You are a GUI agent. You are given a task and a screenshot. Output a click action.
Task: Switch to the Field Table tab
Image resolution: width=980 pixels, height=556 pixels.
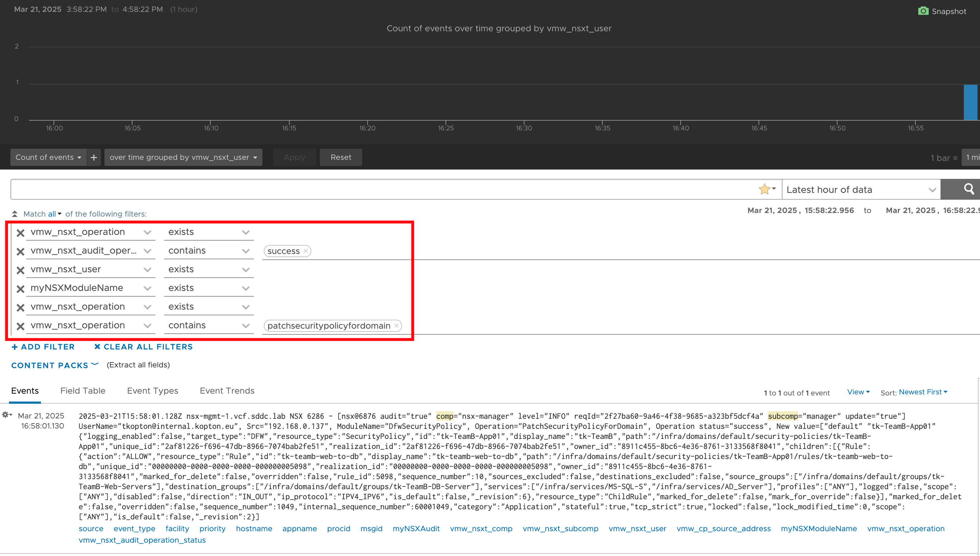(83, 391)
